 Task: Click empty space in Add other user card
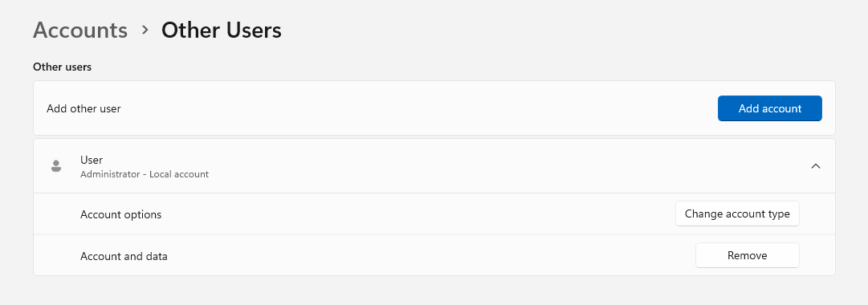415,108
